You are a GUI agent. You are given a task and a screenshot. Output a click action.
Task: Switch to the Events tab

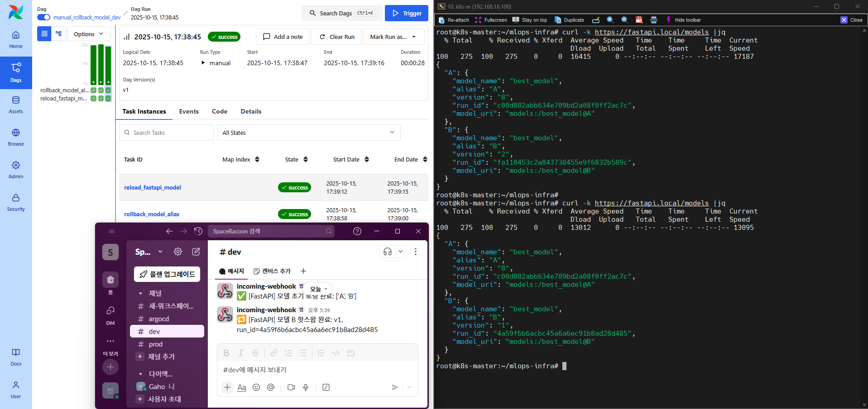[189, 111]
